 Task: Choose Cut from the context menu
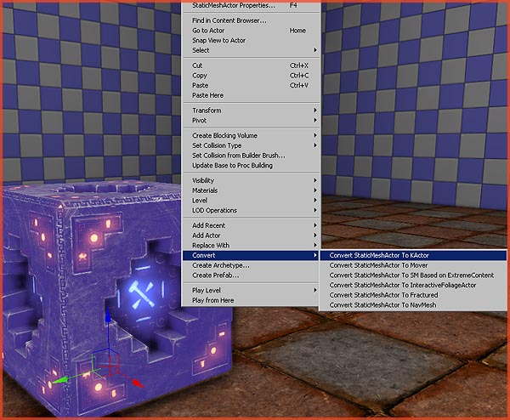click(198, 65)
